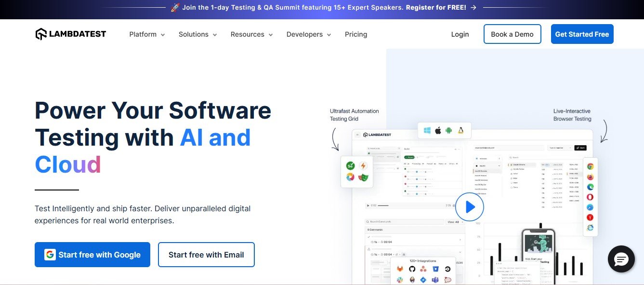Screen dimensions: 644x285
Task: Click the Opera browser icon
Action: pos(590,196)
